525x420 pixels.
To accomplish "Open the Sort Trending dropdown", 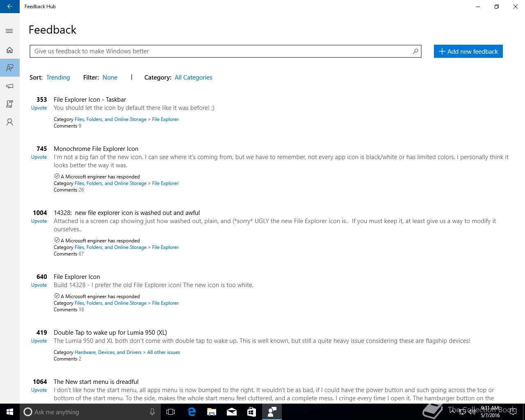I will point(58,78).
